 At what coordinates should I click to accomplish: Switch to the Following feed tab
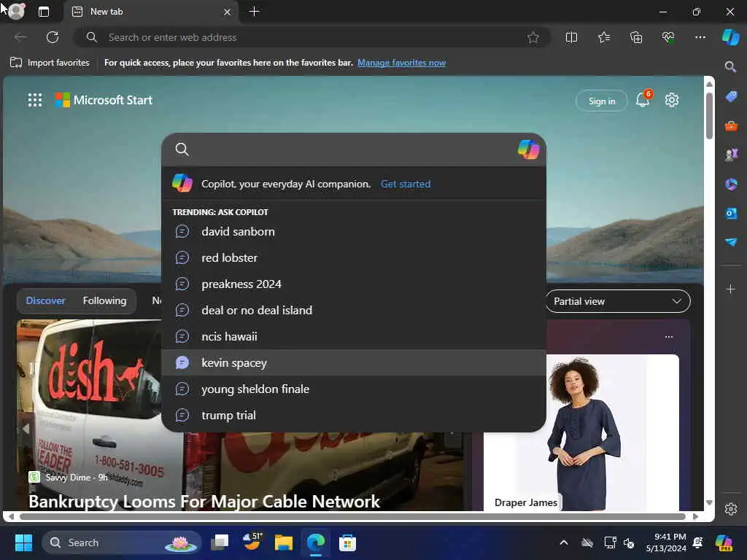click(105, 301)
